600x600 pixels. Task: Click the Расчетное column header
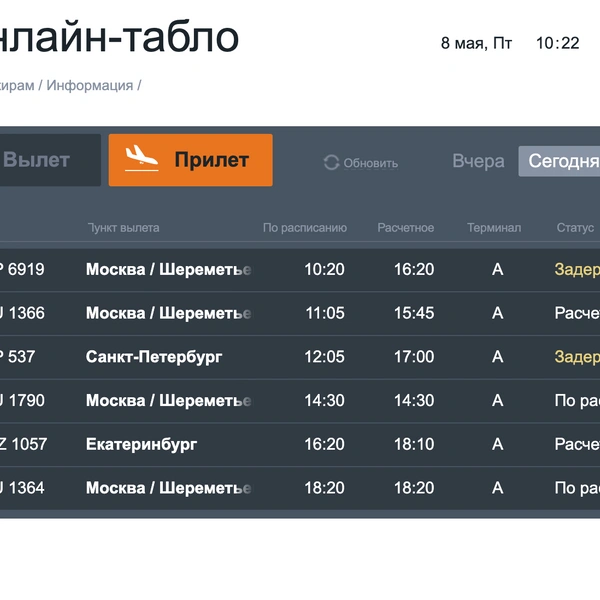(x=406, y=228)
